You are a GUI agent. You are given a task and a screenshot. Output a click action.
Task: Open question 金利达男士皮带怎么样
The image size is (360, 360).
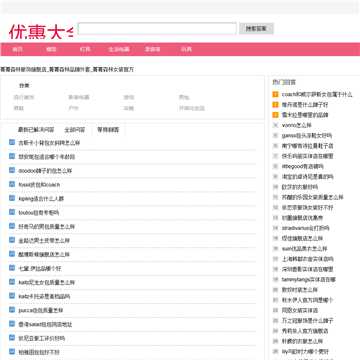coord(44,241)
